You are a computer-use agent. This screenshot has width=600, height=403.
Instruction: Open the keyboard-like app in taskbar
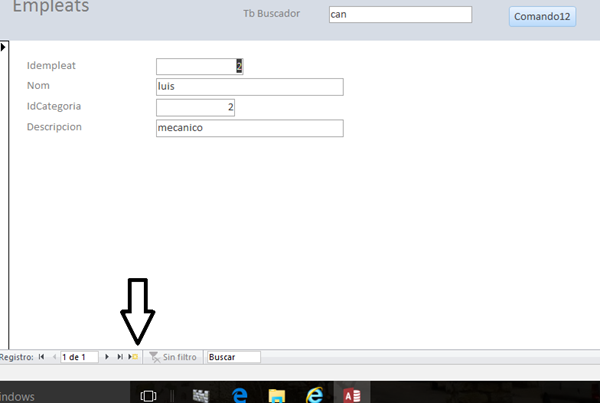201,396
